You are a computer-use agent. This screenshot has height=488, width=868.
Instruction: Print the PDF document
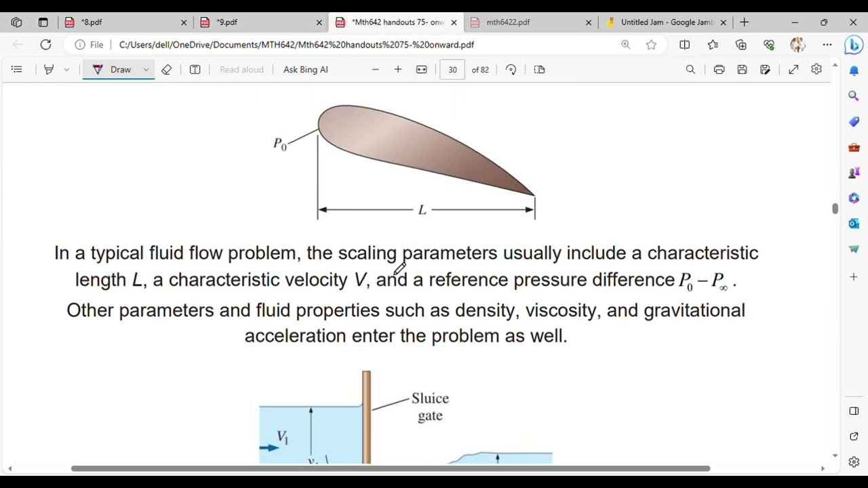tap(719, 69)
